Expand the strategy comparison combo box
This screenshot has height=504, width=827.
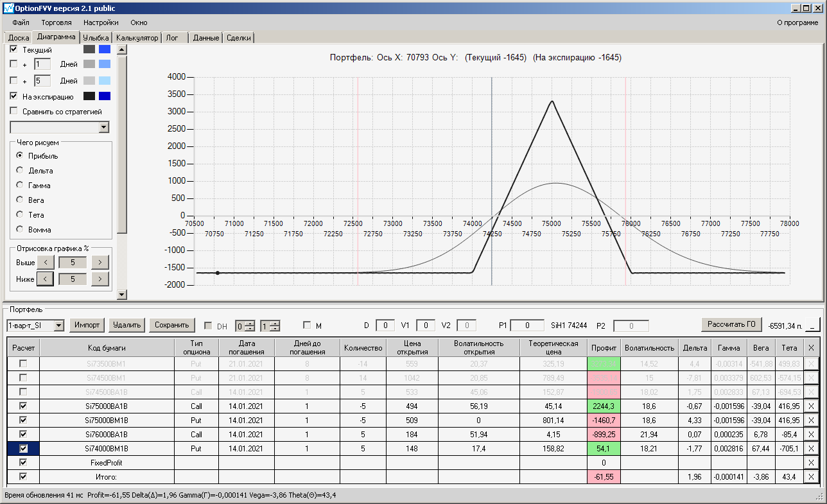(104, 128)
